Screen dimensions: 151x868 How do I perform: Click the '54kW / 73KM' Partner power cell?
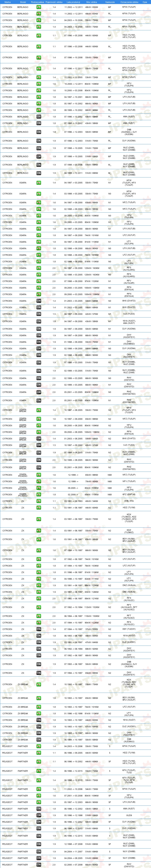[x=92, y=789]
